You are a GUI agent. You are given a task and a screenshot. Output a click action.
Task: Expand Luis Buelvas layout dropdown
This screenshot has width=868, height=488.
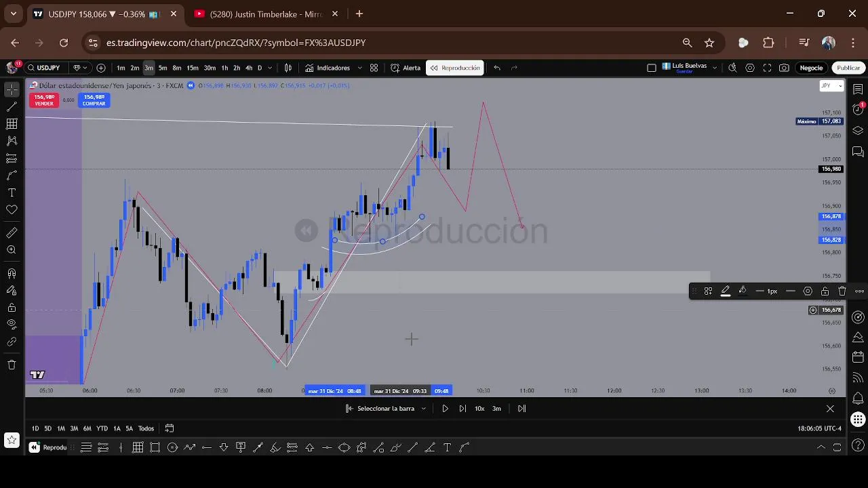[x=715, y=68]
